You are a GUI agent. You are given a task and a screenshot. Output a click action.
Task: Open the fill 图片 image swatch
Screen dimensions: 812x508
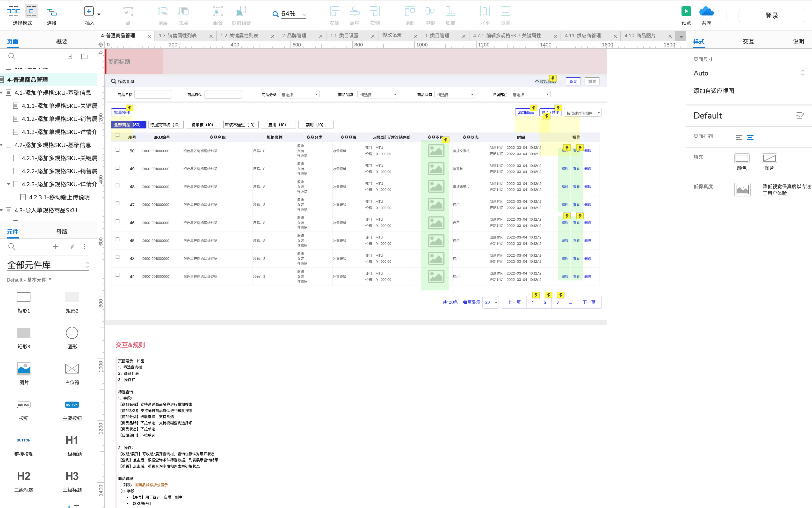[769, 158]
